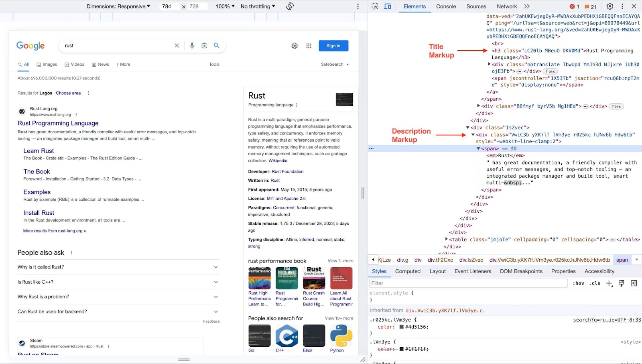Open the more options dots beside Choose area

click(x=88, y=93)
